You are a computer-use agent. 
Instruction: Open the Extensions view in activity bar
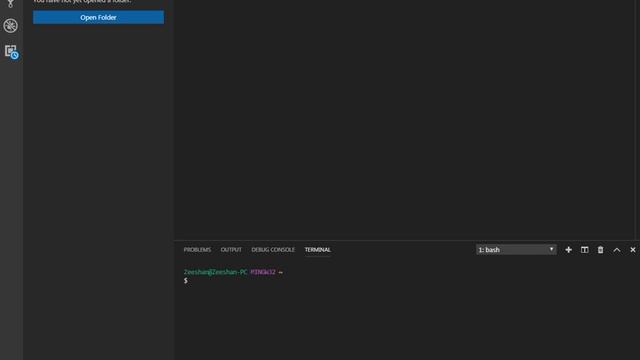pos(11,52)
